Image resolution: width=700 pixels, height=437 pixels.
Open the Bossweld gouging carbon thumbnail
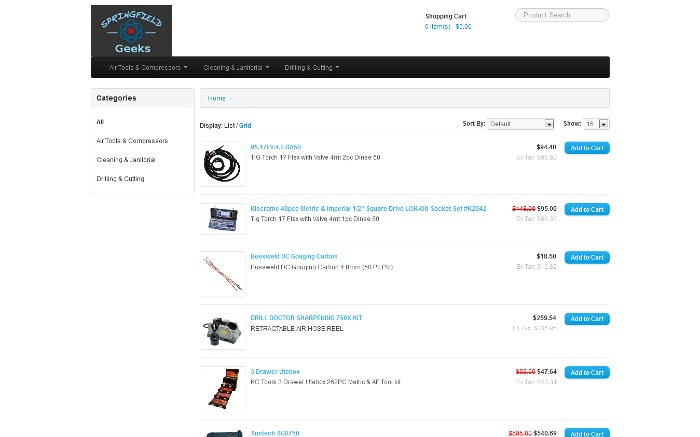(222, 274)
